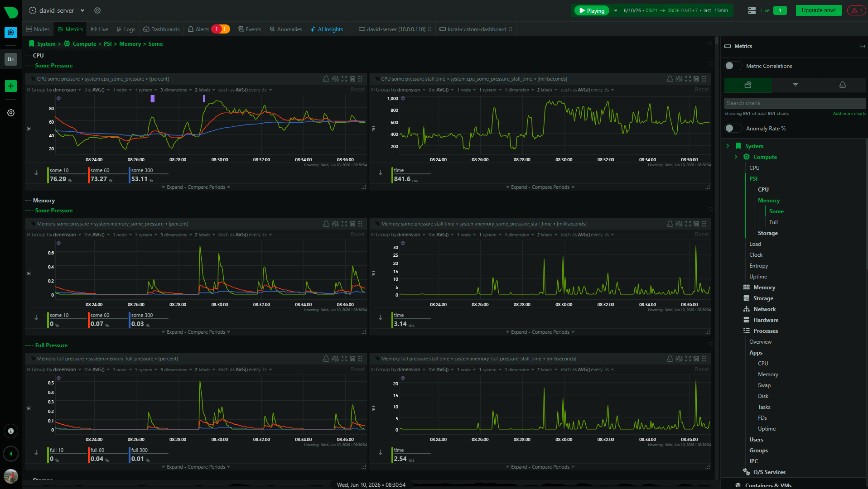
Task: Click the Upgrade now! button
Action: click(818, 10)
